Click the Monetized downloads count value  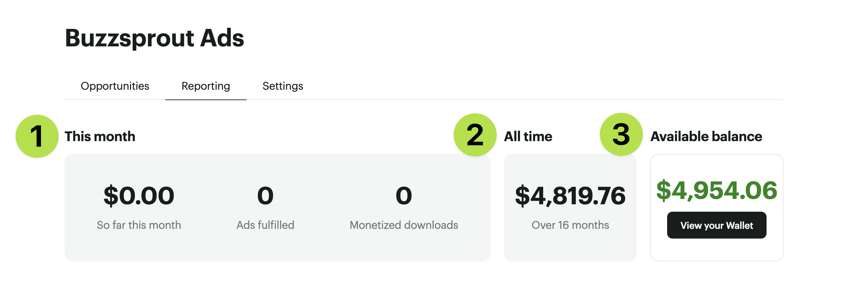pyautogui.click(x=404, y=196)
